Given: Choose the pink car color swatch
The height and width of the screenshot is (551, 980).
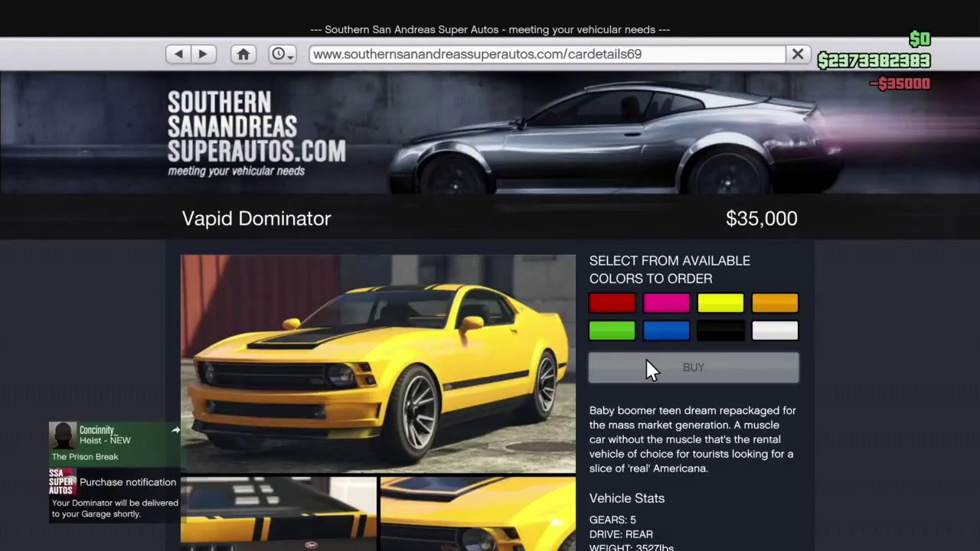Looking at the screenshot, I should pos(666,303).
